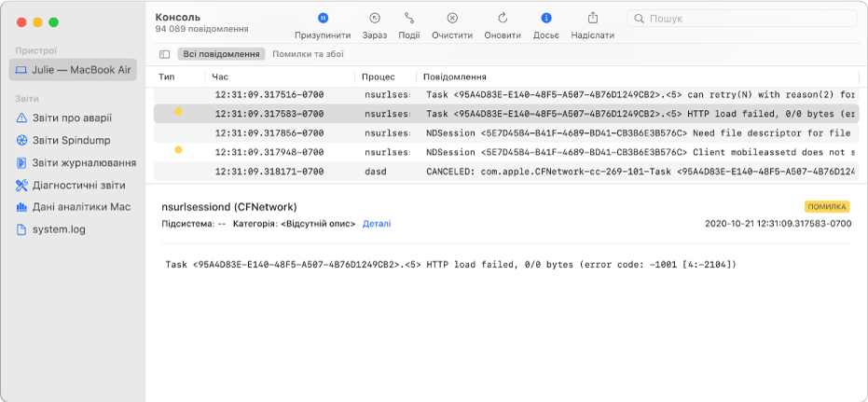868x402 pixels.
Task: Select the row with time 12:31:09.317856-0700
Action: 506,132
